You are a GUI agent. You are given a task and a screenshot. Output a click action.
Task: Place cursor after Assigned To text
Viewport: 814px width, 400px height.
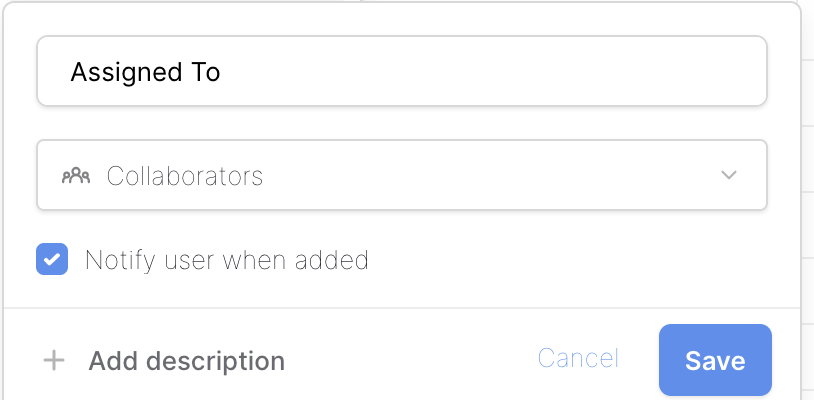222,72
